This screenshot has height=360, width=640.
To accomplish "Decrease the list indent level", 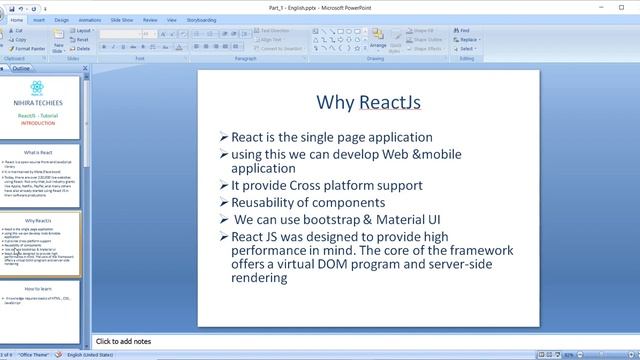I will pyautogui.click(x=224, y=34).
